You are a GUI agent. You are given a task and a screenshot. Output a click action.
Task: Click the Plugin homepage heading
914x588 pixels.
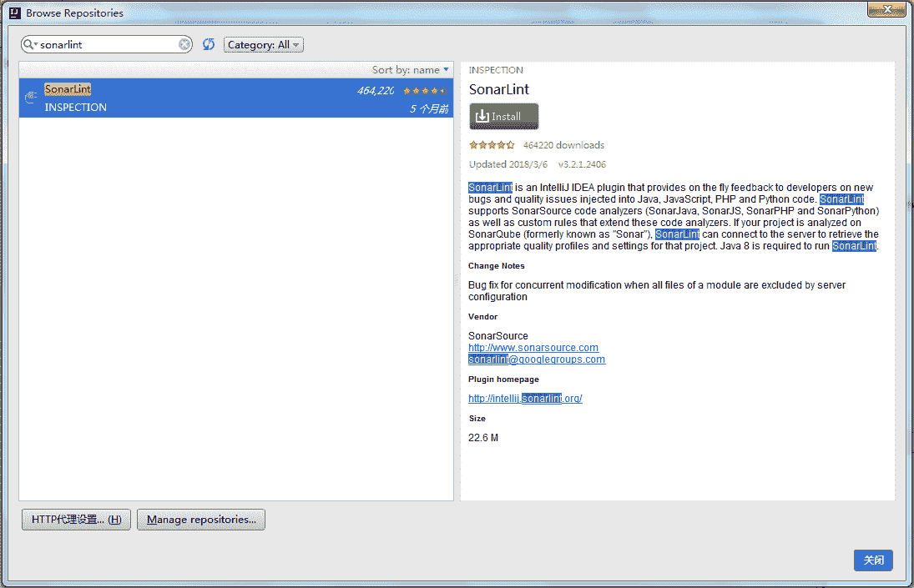tap(503, 379)
